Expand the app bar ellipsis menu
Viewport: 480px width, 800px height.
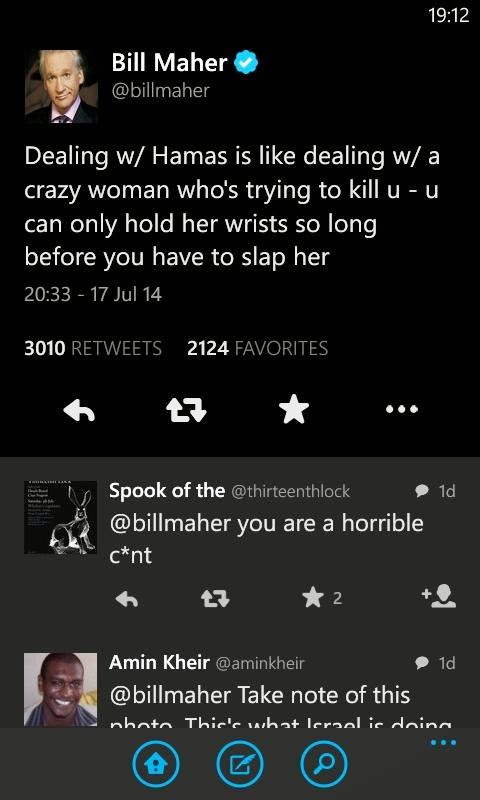tap(441, 742)
